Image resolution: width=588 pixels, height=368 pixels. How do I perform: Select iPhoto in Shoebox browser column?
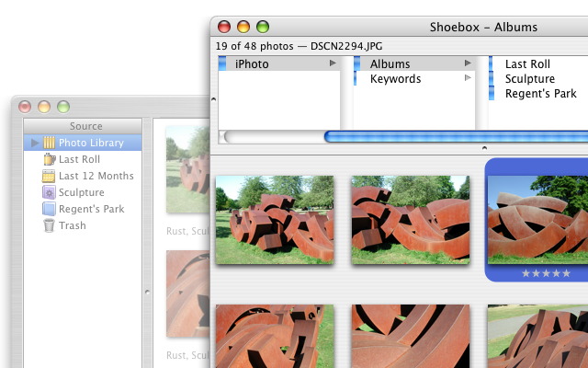pyautogui.click(x=279, y=63)
